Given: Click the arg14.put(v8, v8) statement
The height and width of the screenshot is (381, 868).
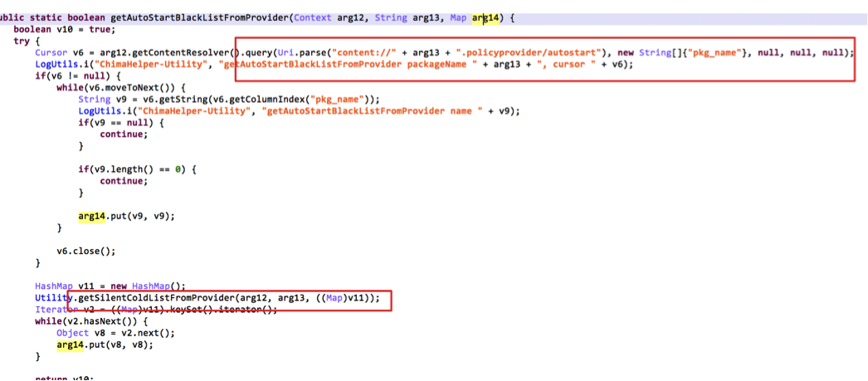Looking at the screenshot, I should (105, 344).
